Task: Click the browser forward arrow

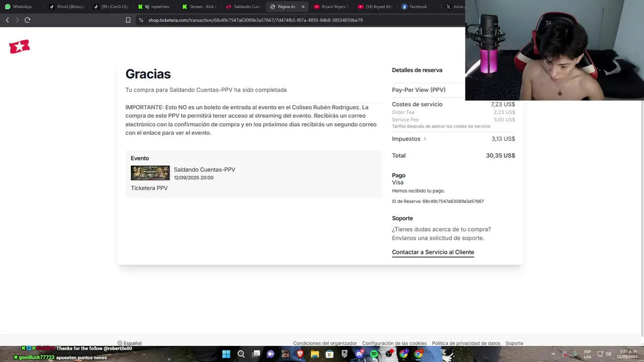Action: pyautogui.click(x=17, y=20)
